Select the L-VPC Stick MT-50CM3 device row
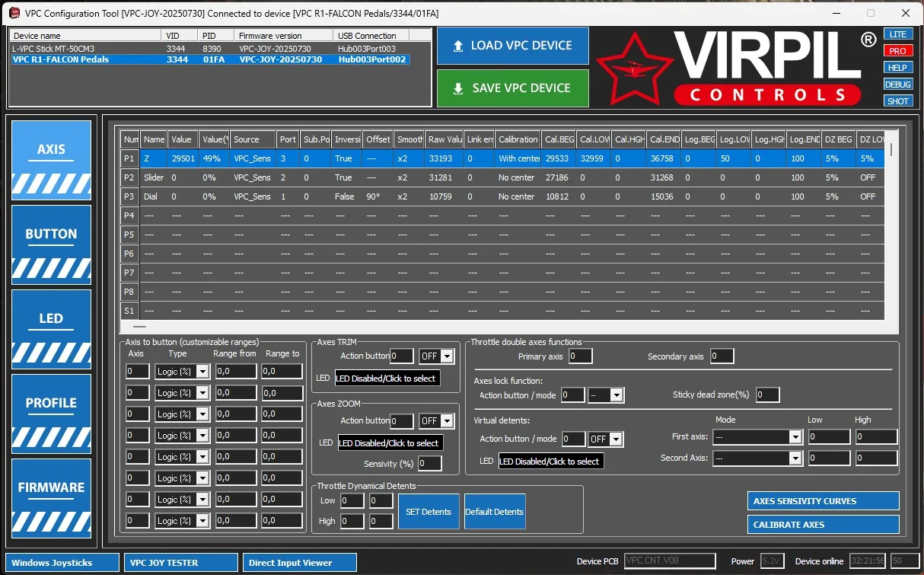 tap(209, 49)
